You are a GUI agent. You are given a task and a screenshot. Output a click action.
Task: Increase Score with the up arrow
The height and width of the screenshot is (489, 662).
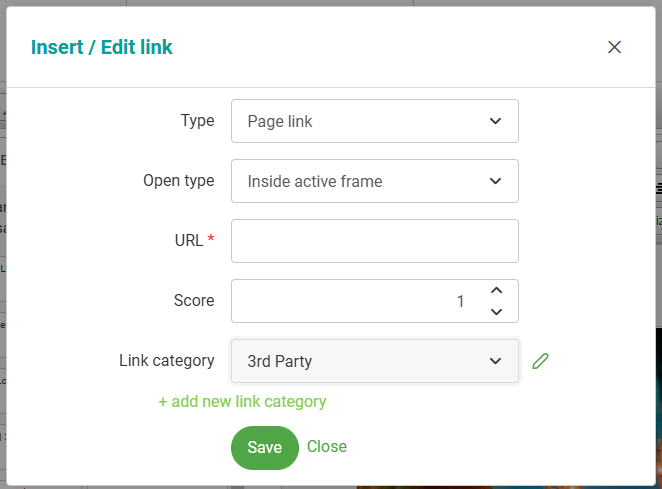click(496, 290)
